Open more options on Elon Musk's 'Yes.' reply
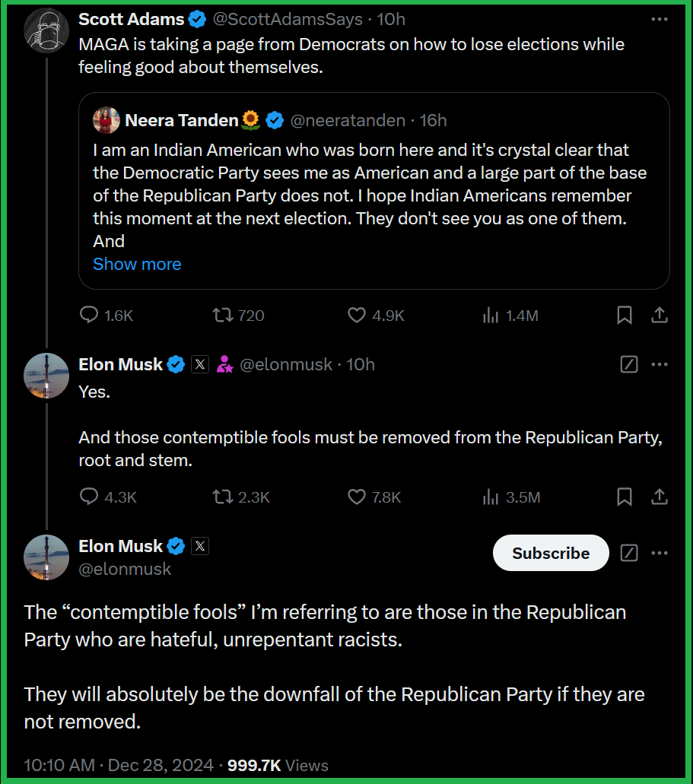Image resolution: width=693 pixels, height=784 pixels. (x=660, y=364)
